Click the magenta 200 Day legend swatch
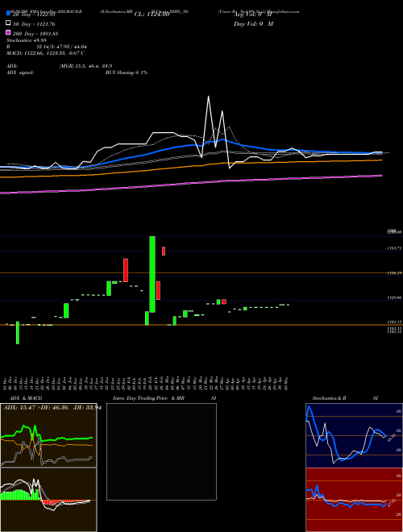Image resolution: width=403 pixels, height=532 pixels. [8, 32]
